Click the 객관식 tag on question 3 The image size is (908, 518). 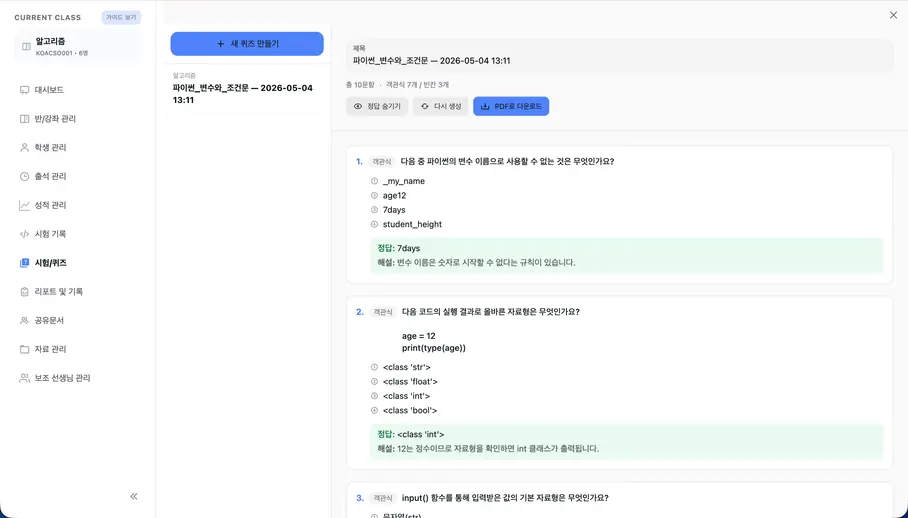click(x=382, y=498)
